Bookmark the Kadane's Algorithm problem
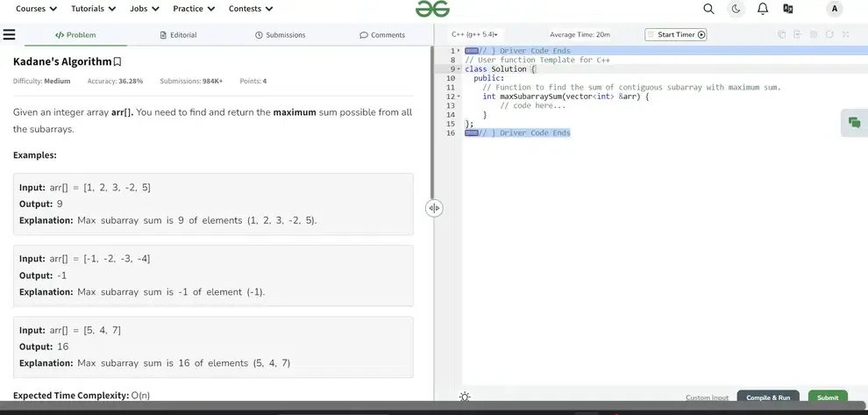 [117, 62]
